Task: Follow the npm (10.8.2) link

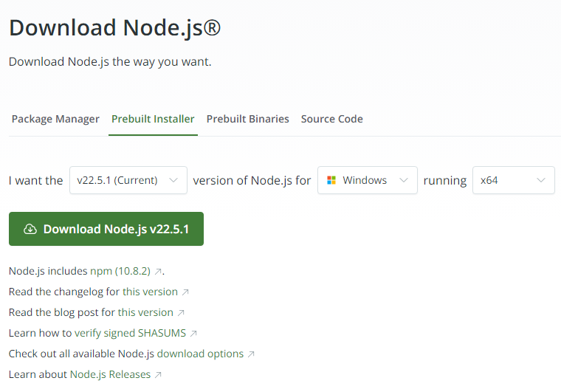Action: pos(120,271)
